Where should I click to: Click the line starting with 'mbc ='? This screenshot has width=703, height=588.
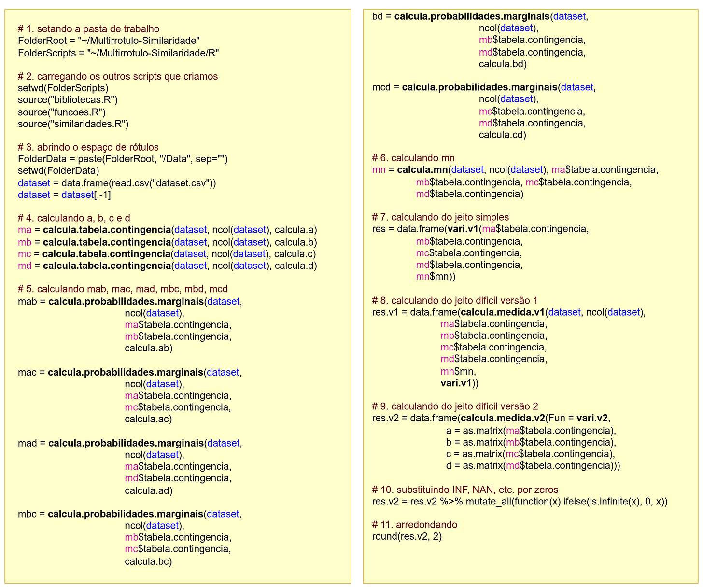click(129, 514)
